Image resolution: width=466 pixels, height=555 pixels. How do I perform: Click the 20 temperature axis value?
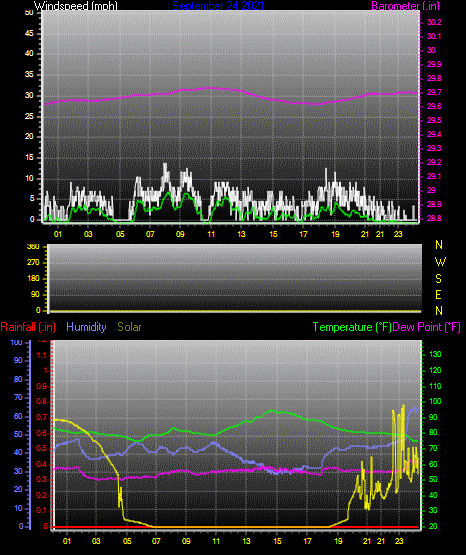pos(433,526)
